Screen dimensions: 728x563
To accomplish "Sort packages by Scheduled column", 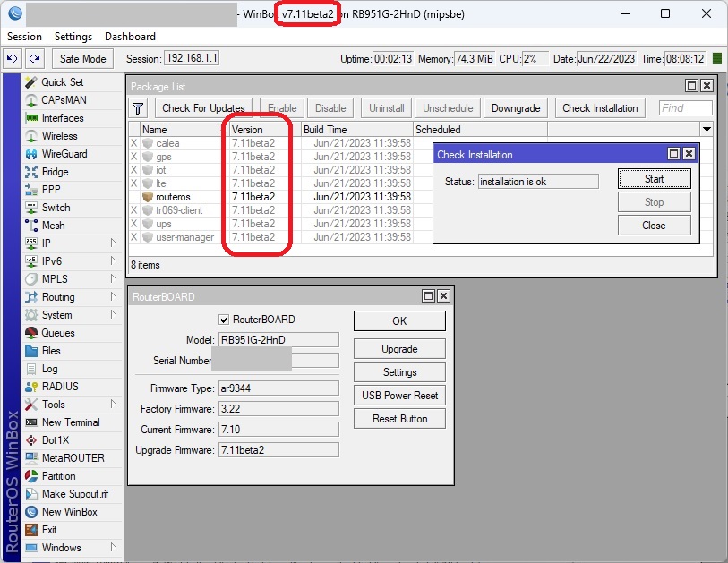I will click(x=480, y=130).
